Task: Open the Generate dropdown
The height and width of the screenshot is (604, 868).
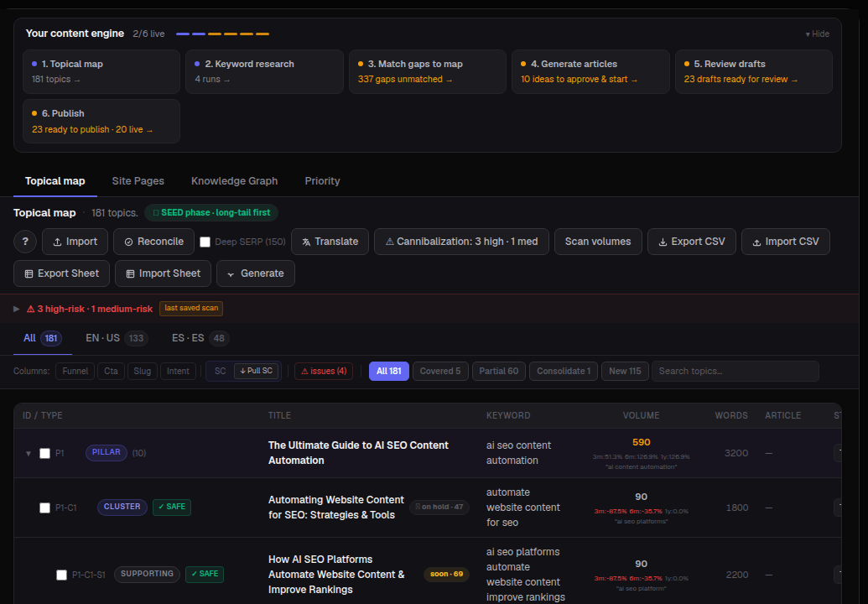Action: click(x=255, y=273)
